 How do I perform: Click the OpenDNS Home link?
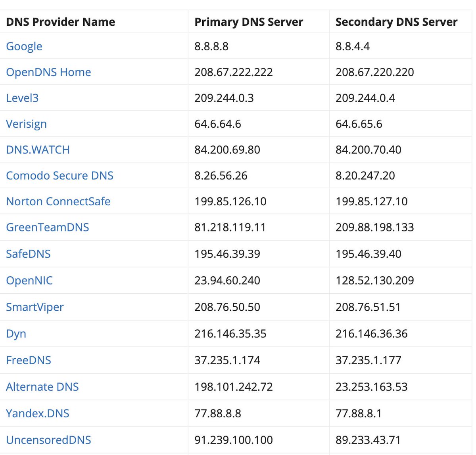[48, 72]
